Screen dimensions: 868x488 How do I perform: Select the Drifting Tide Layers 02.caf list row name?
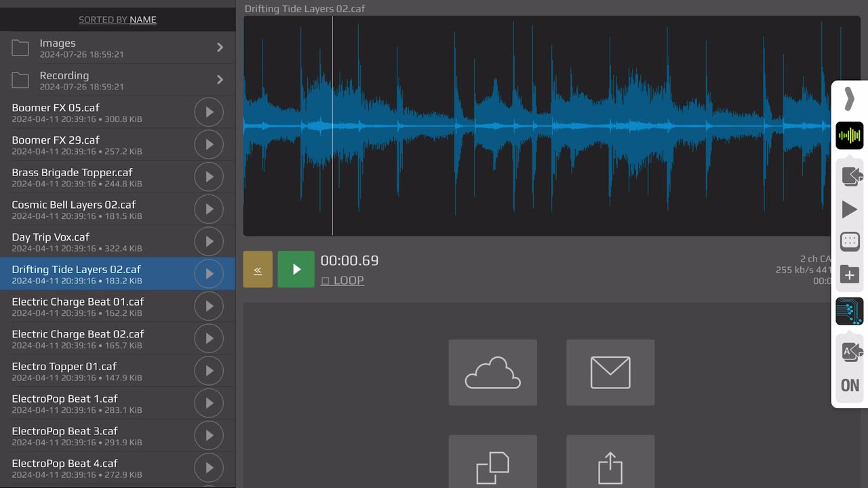point(77,270)
